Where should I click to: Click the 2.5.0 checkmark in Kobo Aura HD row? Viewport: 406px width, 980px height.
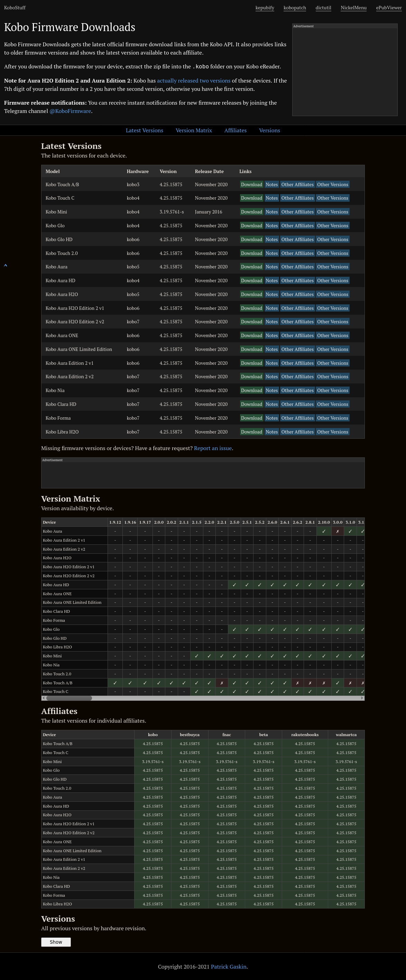(x=234, y=585)
